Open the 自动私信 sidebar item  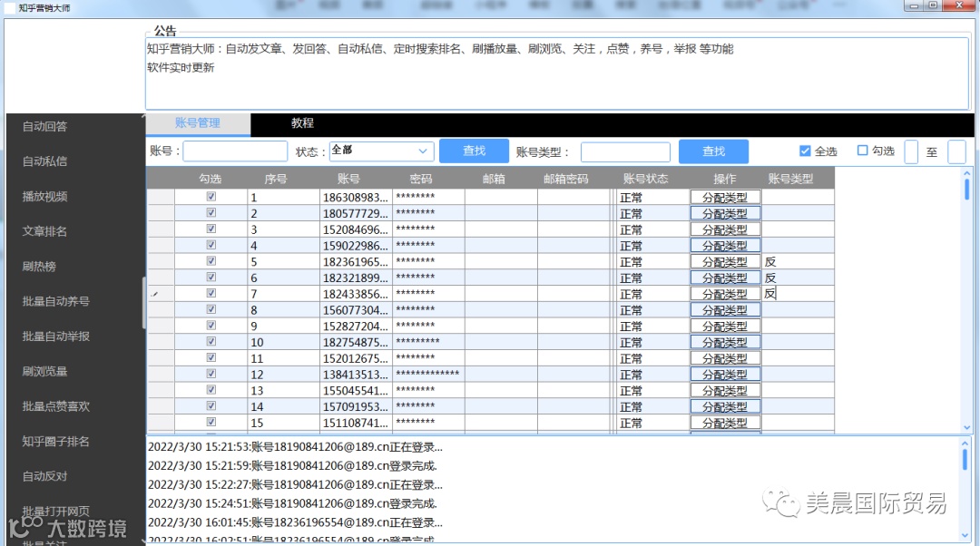pos(45,161)
